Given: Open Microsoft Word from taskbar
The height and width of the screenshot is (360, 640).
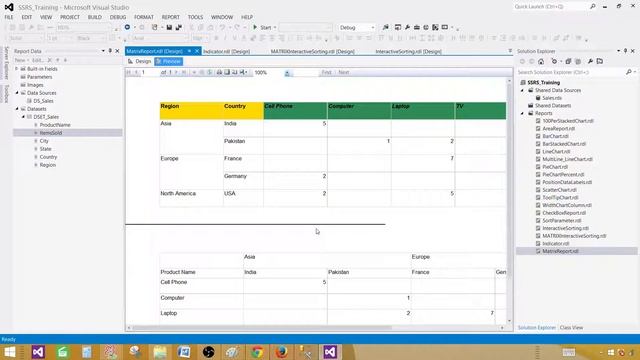Looking at the screenshot, I should pyautogui.click(x=184, y=352).
